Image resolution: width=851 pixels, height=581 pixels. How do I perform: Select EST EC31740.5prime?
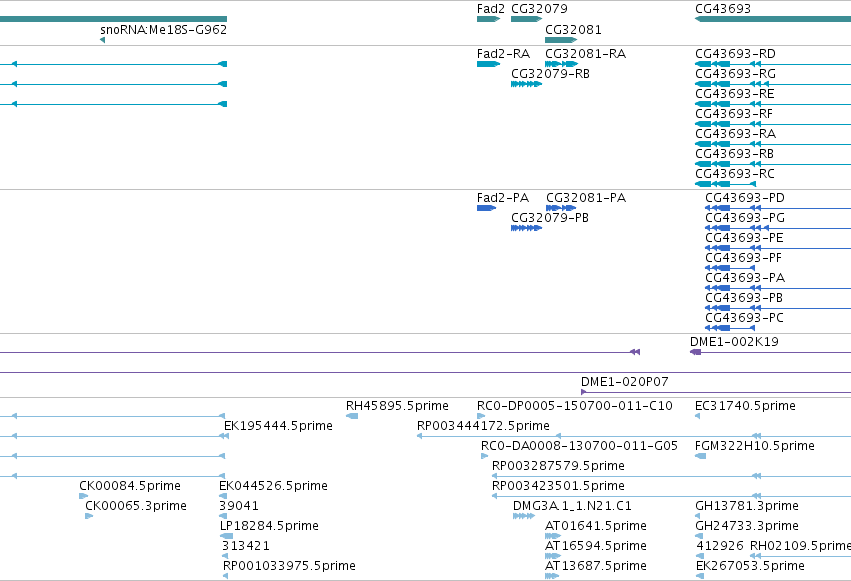(697, 416)
